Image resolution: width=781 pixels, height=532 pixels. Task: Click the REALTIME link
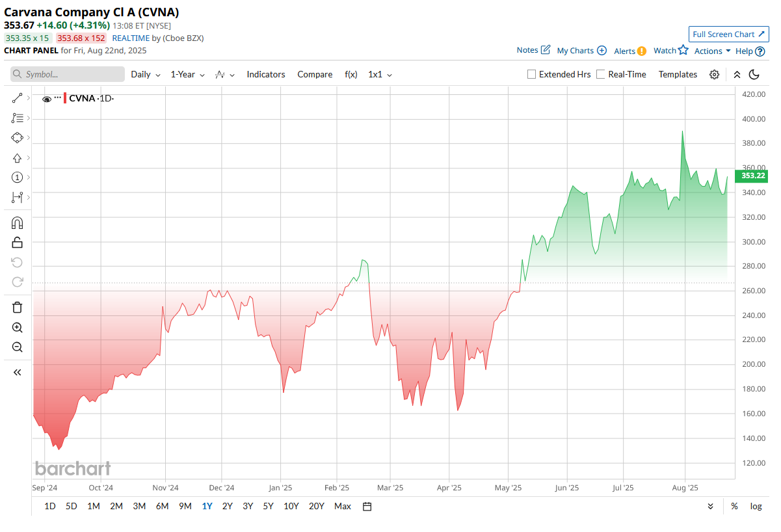130,38
